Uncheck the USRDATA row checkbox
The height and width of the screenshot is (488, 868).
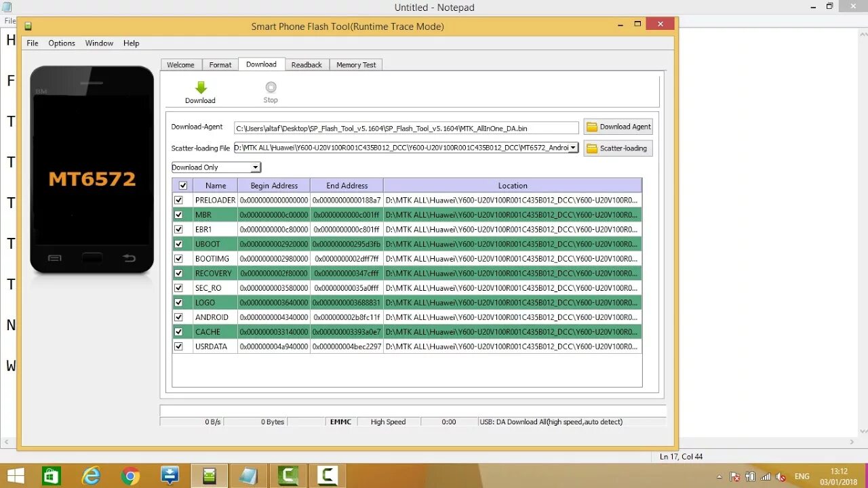click(178, 346)
